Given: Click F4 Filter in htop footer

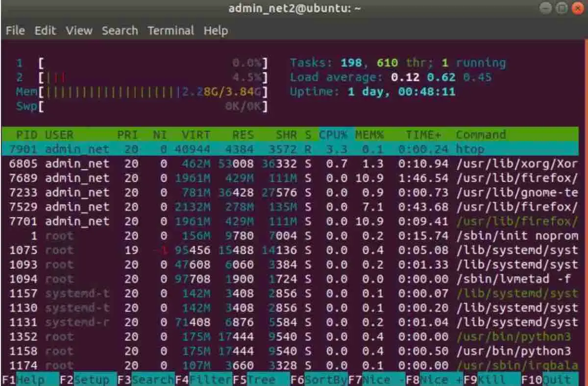Looking at the screenshot, I should point(203,380).
